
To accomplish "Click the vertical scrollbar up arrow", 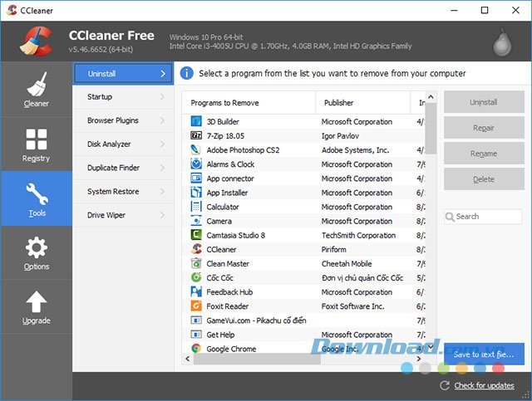I will [x=431, y=97].
